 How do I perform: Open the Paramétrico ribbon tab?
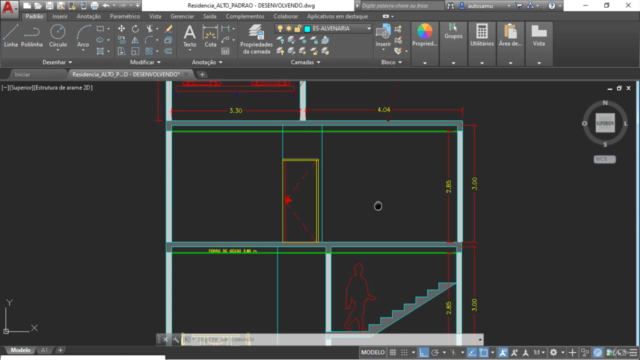124,16
